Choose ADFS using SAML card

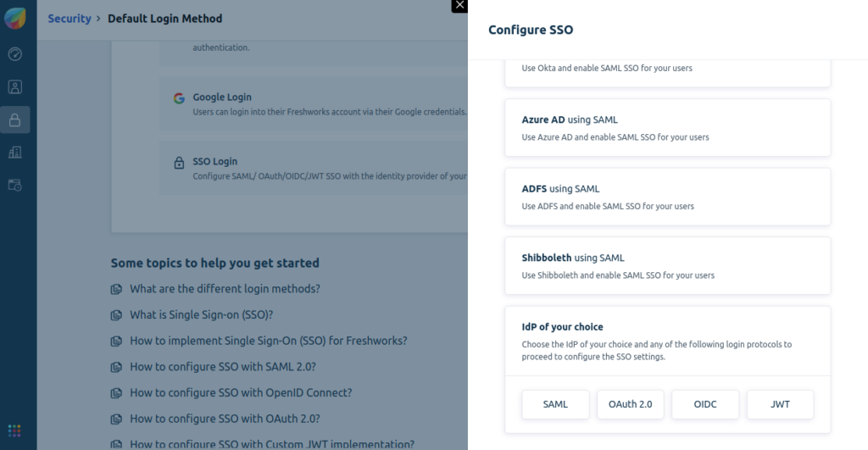point(668,197)
